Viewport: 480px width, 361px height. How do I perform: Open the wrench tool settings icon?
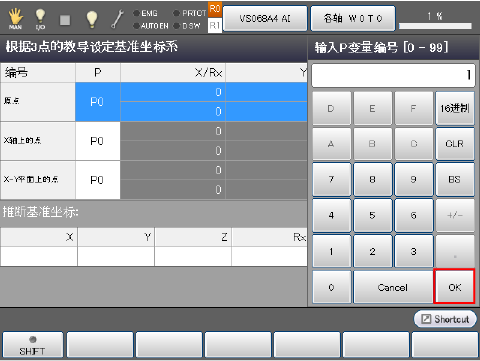[117, 19]
